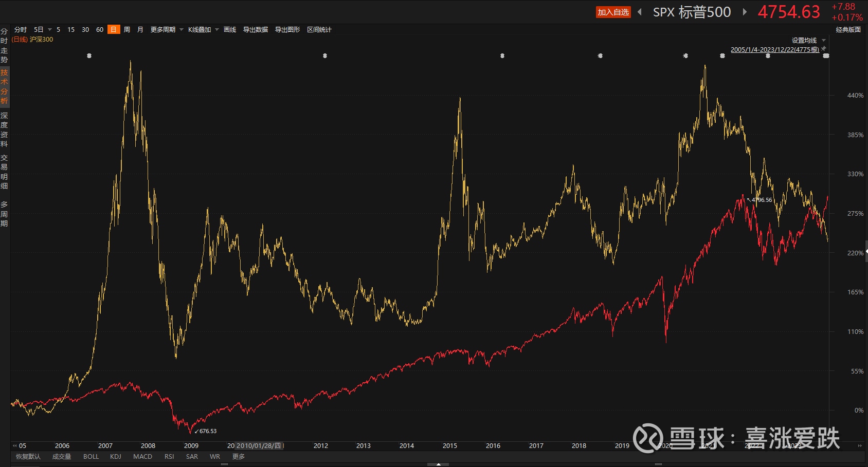Click the event marker dot above year 2012
This screenshot has width=868, height=467.
click(325, 55)
